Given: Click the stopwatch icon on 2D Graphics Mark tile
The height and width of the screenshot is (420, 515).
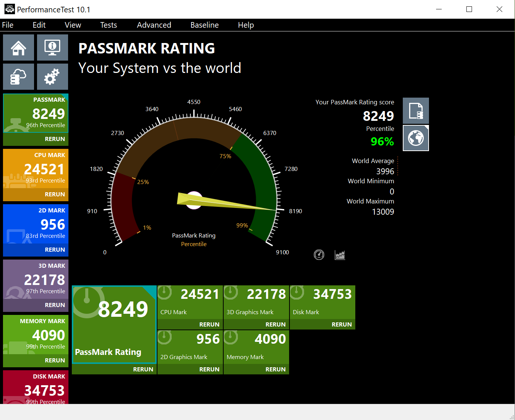Looking at the screenshot, I should [165, 337].
